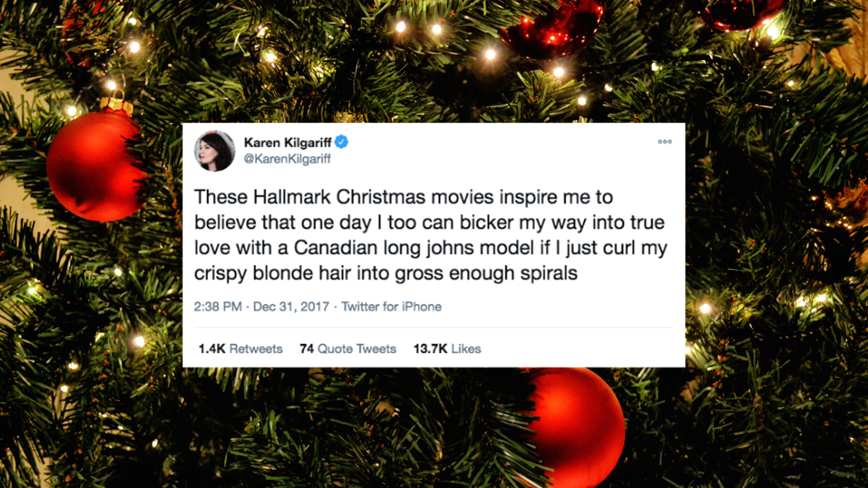868x488 pixels.
Task: View the 1.4K Retweets list
Action: tap(240, 349)
